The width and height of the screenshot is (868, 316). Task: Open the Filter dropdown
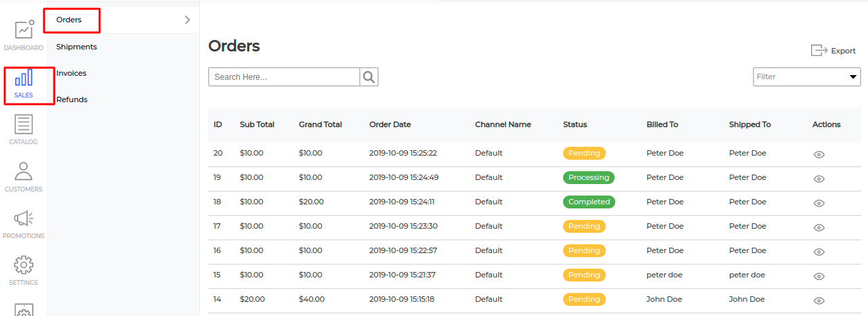point(807,76)
